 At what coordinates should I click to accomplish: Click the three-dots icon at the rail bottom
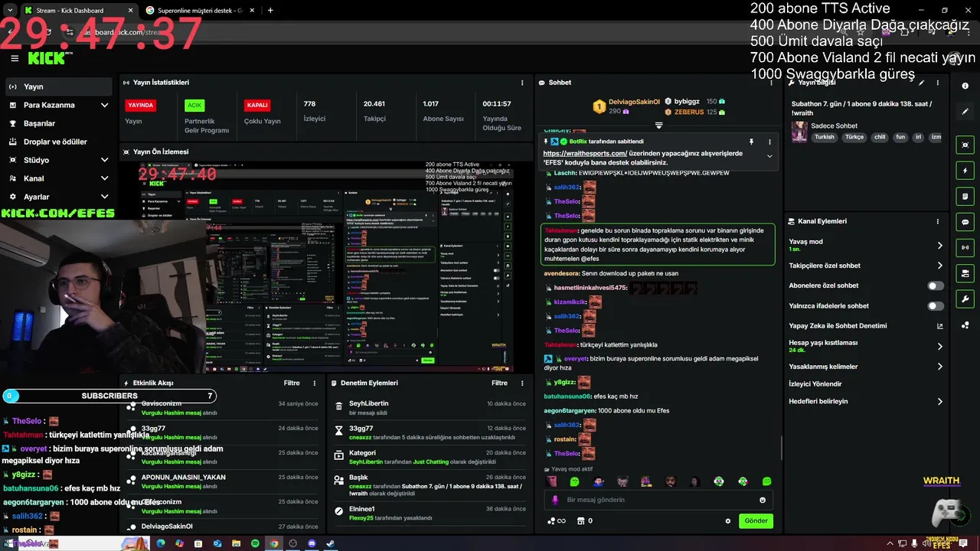tap(965, 324)
